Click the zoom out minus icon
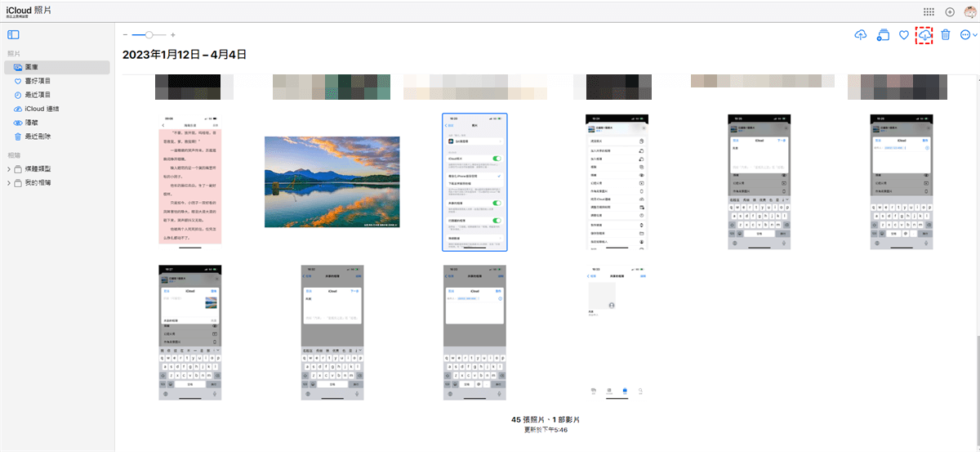 pyautogui.click(x=125, y=35)
